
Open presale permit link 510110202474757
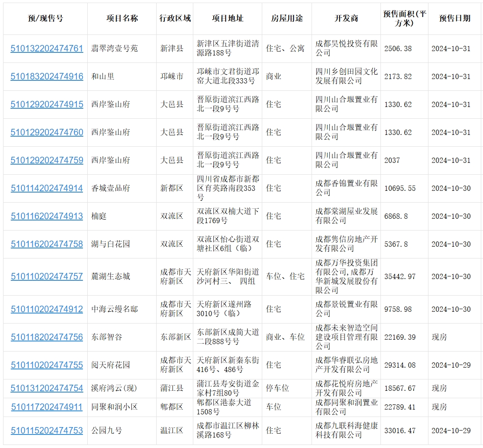pyautogui.click(x=47, y=276)
